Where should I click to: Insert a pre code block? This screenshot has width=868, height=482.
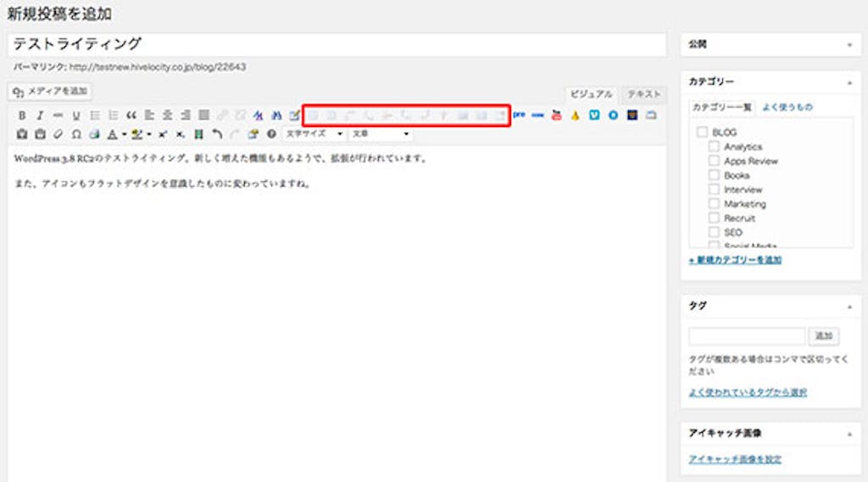[519, 114]
